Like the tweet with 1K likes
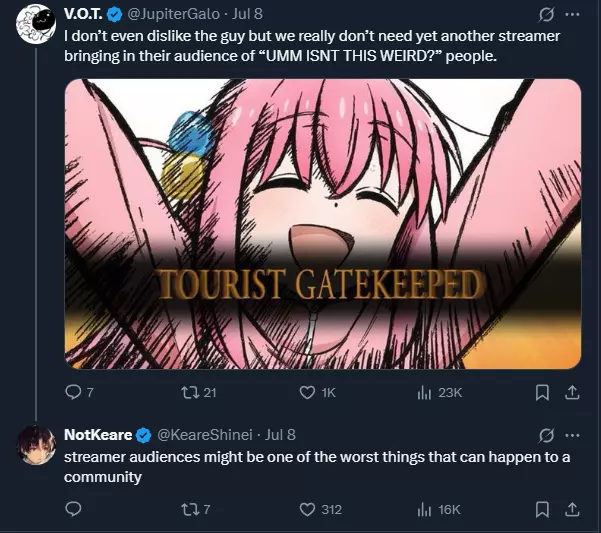Screen dimensions: 601x533 click(x=307, y=392)
